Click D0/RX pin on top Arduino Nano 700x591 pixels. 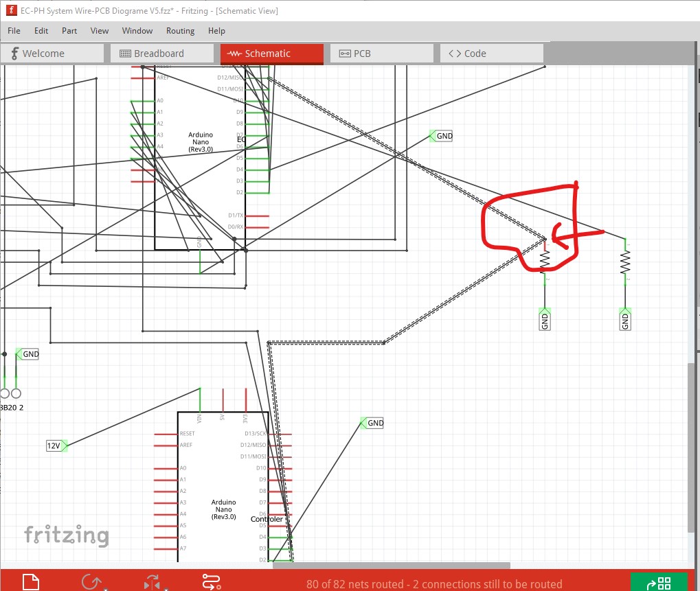(257, 227)
